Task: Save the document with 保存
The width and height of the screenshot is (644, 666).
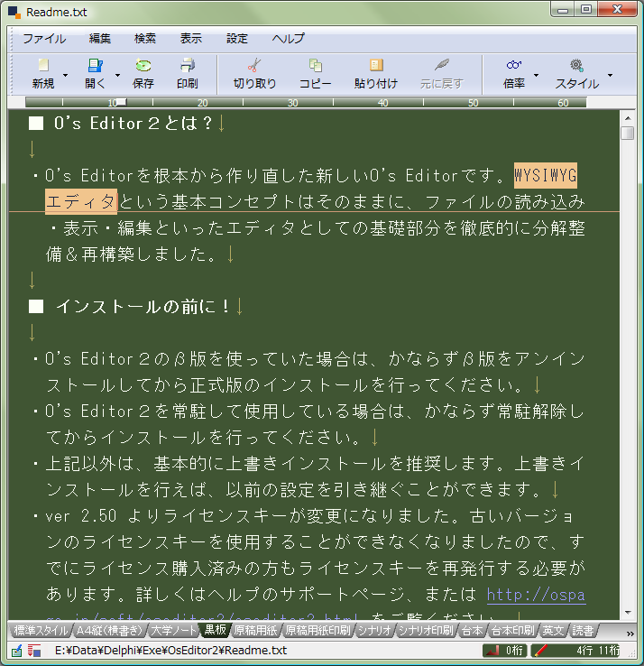Action: 143,65
